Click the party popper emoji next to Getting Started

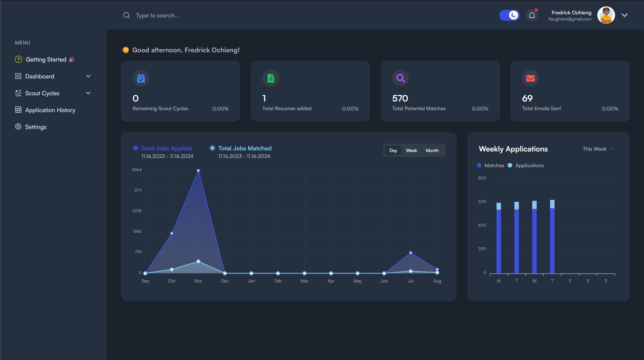(x=72, y=59)
